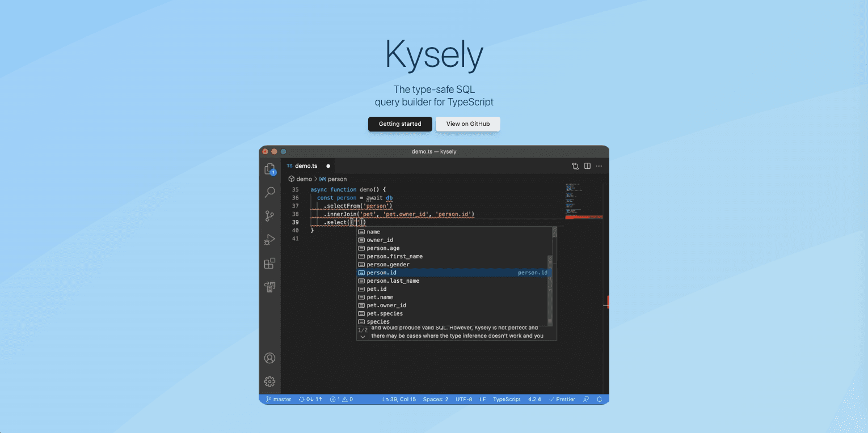Open the Run and Debug icon

(x=270, y=240)
